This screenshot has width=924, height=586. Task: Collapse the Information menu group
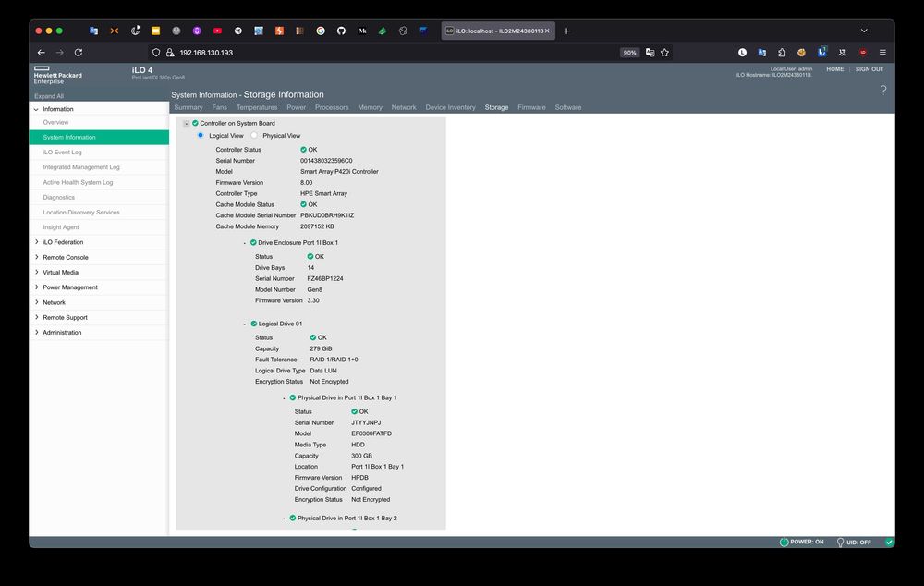pos(37,109)
